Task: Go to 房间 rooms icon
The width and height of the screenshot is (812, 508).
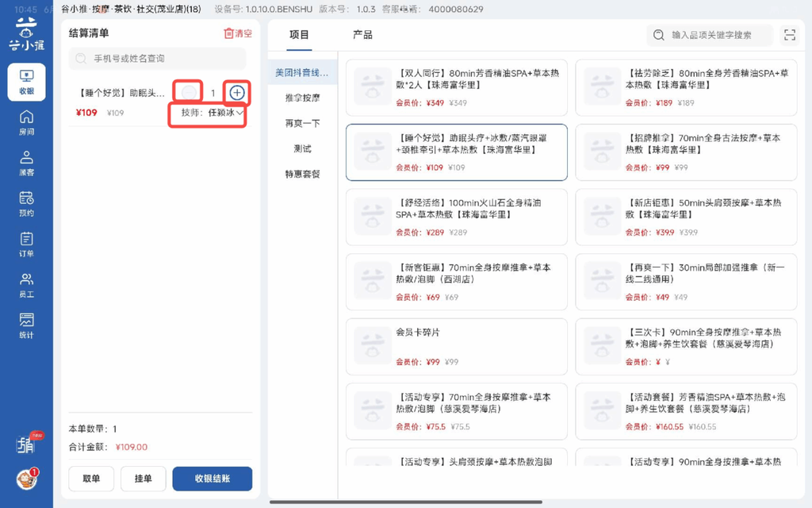Action: tap(26, 123)
